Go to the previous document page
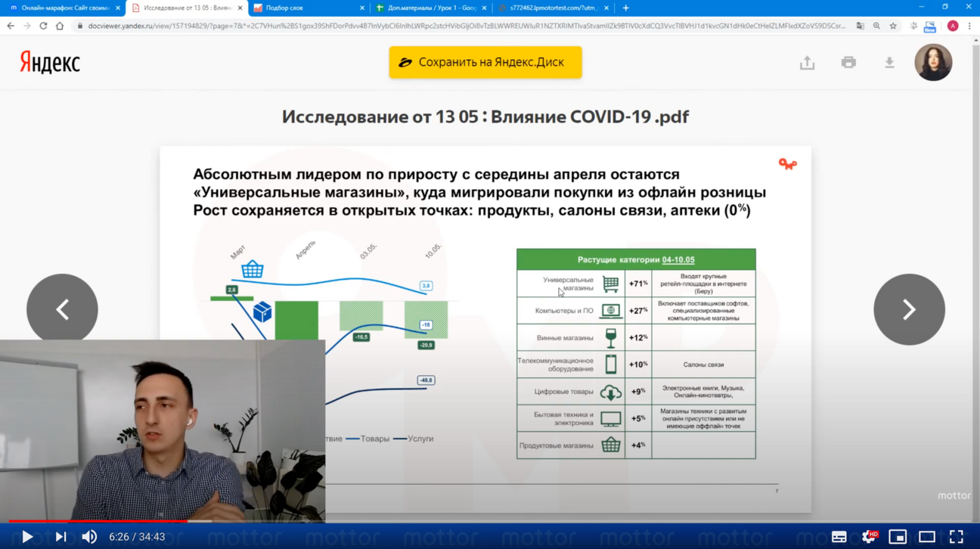This screenshot has width=980, height=549. 62,309
